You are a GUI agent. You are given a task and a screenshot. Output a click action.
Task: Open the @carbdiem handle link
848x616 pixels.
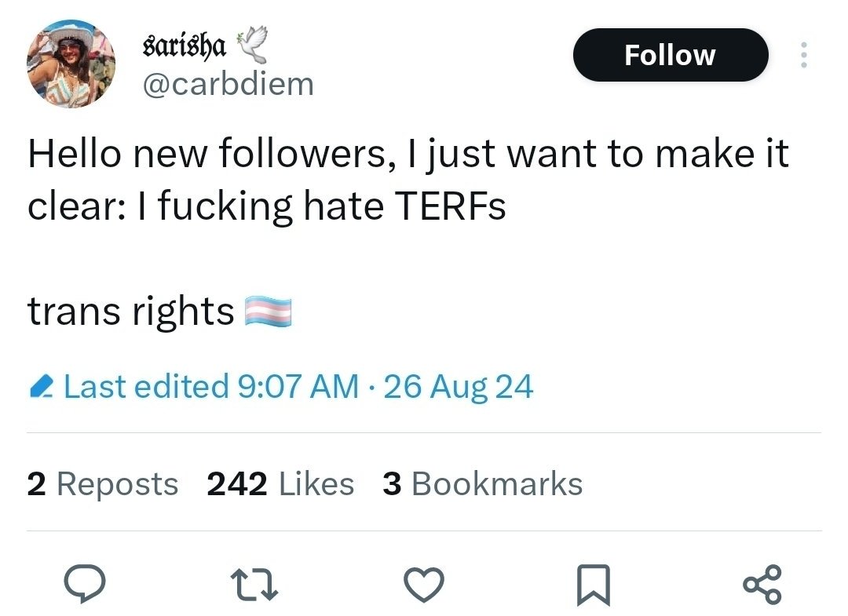point(226,84)
